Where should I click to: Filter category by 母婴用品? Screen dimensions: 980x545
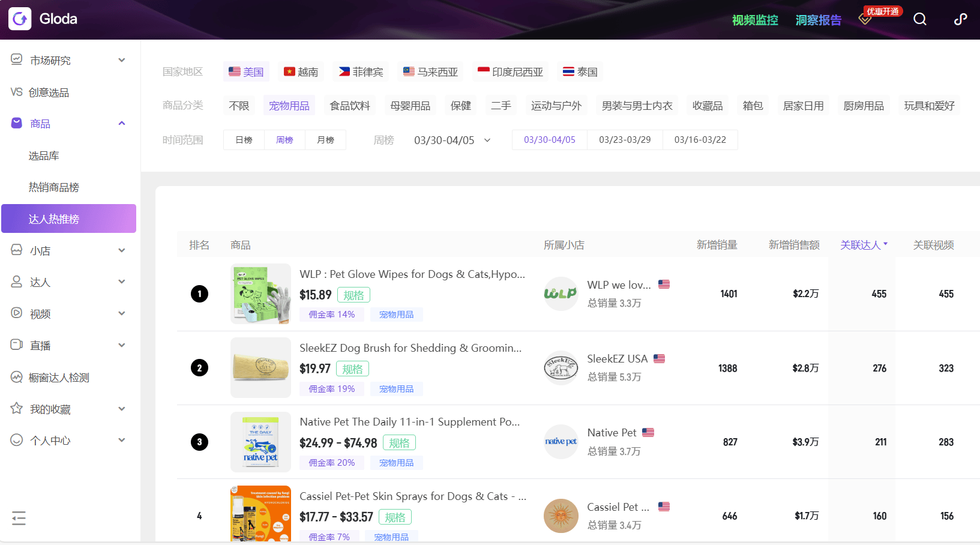click(410, 106)
